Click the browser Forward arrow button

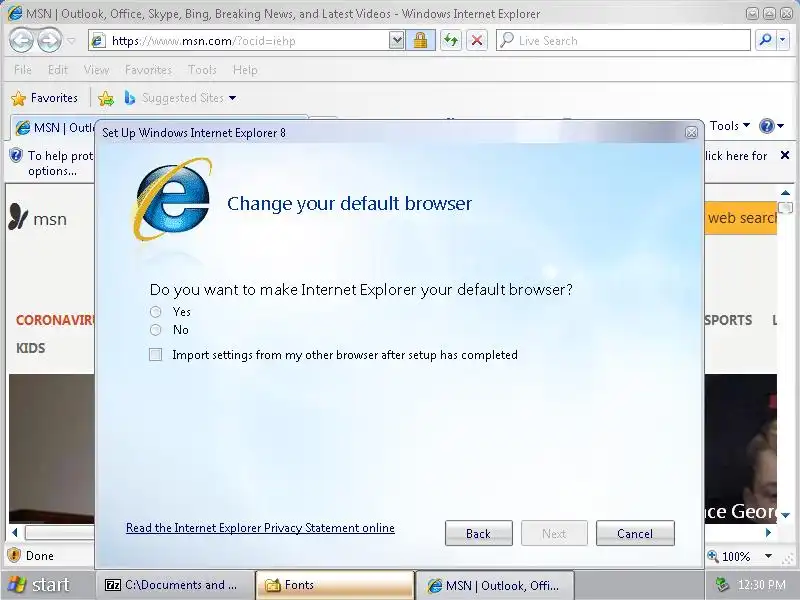[x=49, y=40]
